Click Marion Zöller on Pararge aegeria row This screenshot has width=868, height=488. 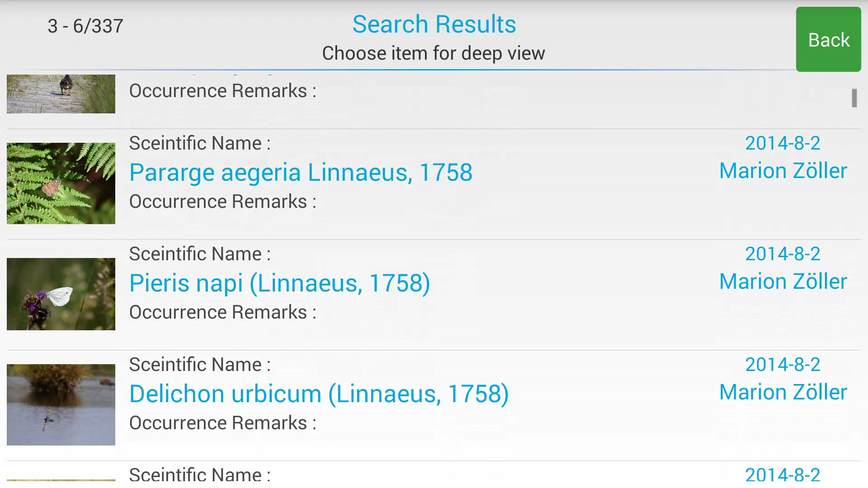pyautogui.click(x=783, y=171)
